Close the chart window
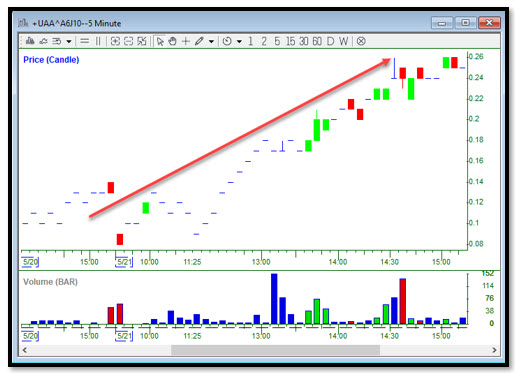Screen dimensions: 515x373 [x=489, y=23]
